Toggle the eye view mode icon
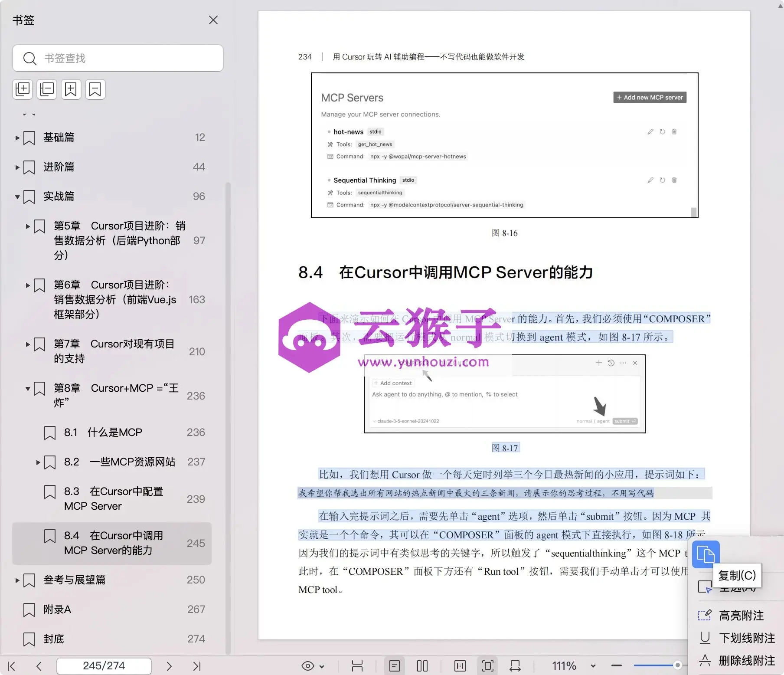The image size is (784, 675). 308,666
